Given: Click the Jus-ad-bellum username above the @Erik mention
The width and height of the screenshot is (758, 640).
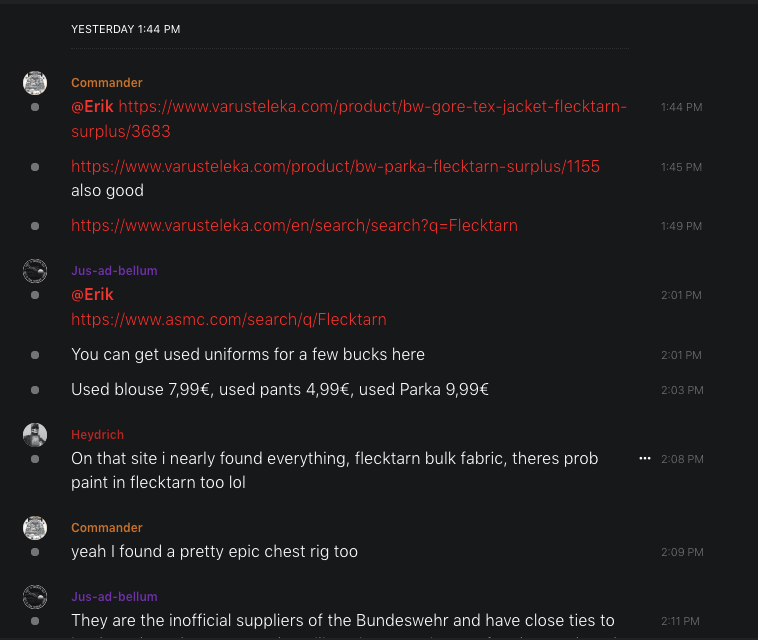Looking at the screenshot, I should pyautogui.click(x=114, y=271).
